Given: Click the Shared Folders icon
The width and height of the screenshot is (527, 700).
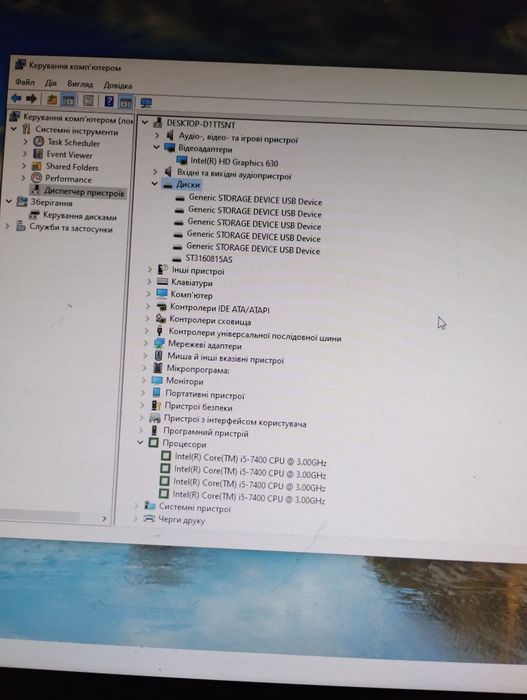Looking at the screenshot, I should tap(37, 166).
